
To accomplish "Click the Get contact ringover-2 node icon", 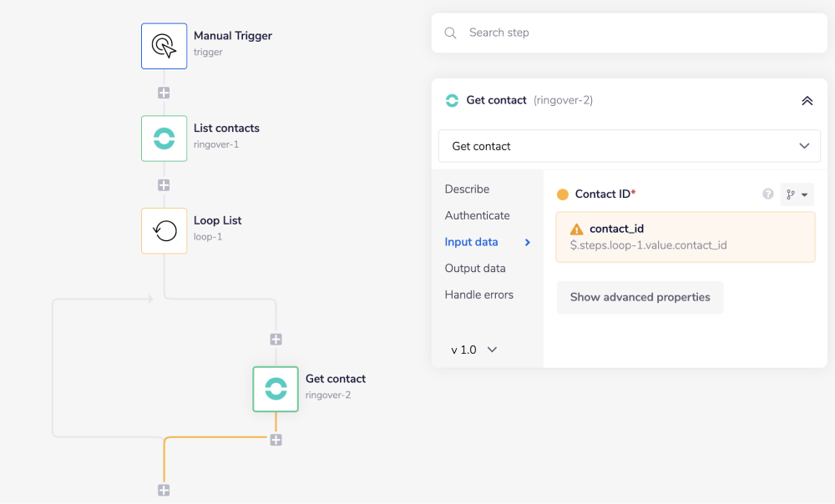I will (x=276, y=389).
